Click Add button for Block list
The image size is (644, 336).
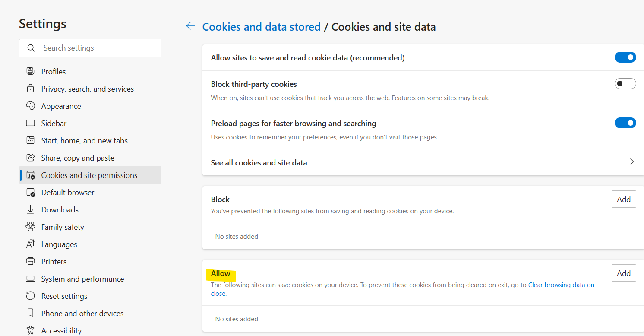tap(624, 199)
